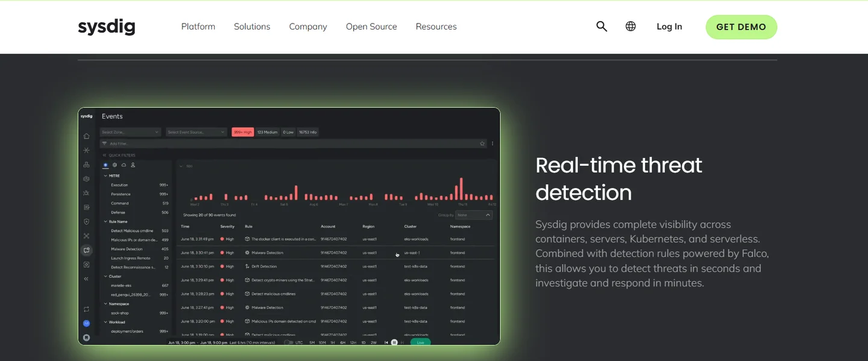Open the three-dot menu beside the star
This screenshot has height=361, width=868.
tap(493, 143)
